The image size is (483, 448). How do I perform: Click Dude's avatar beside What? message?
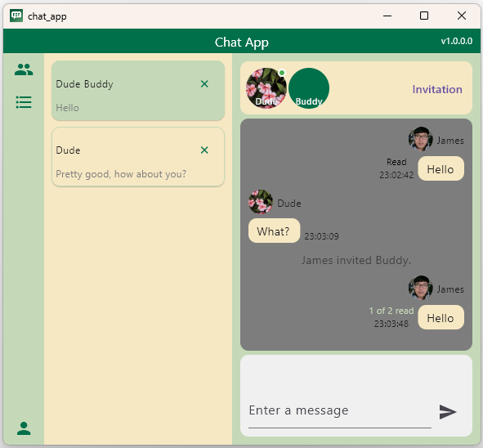tap(261, 202)
